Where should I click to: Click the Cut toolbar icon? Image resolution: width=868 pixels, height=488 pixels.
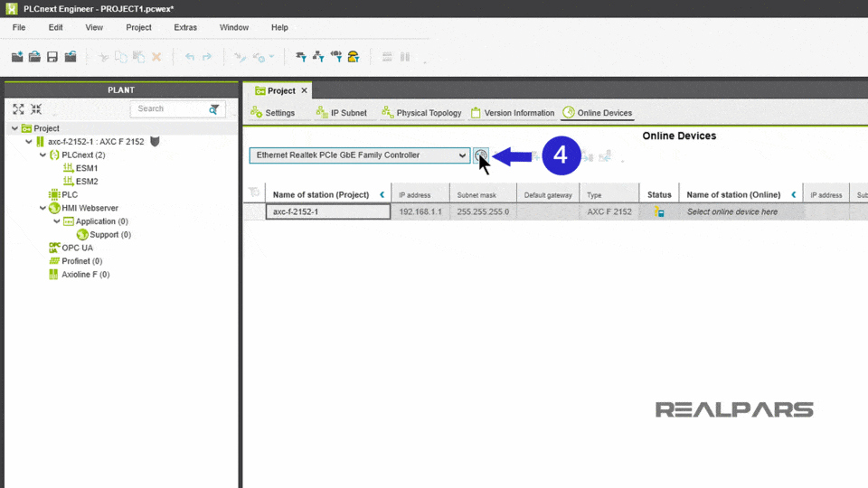103,56
